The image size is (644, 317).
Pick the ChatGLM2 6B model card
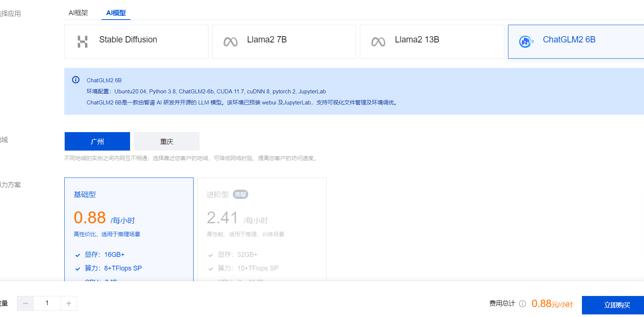tap(576, 42)
